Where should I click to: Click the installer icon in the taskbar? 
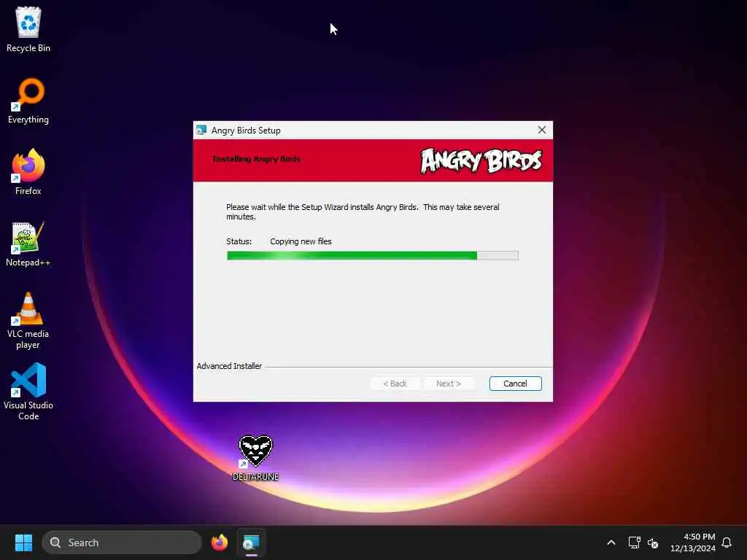pyautogui.click(x=251, y=542)
